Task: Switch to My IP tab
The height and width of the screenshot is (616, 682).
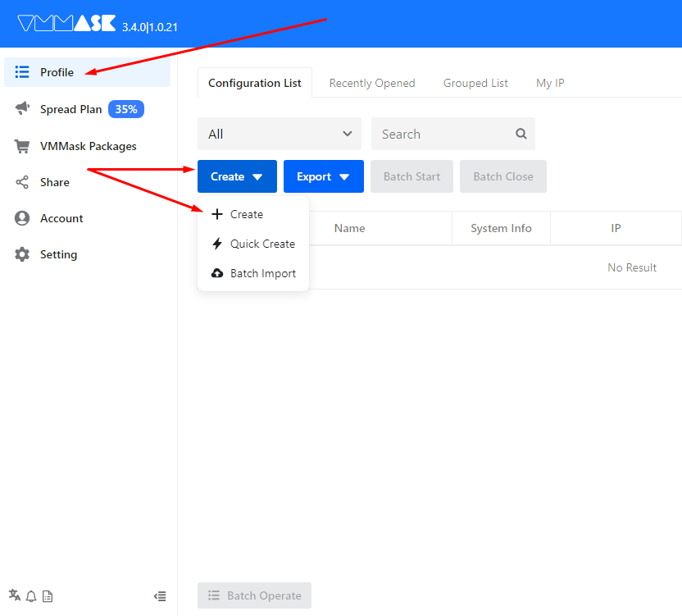Action: pyautogui.click(x=550, y=83)
